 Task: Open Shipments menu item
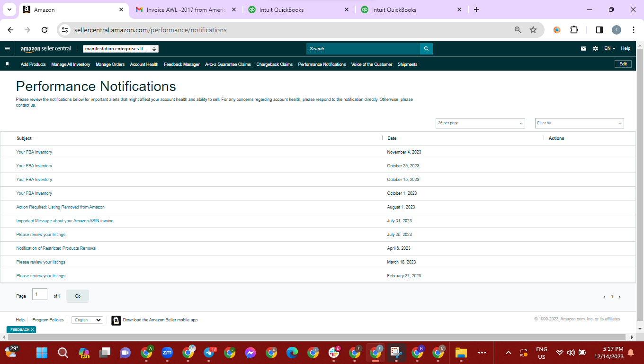tap(408, 64)
